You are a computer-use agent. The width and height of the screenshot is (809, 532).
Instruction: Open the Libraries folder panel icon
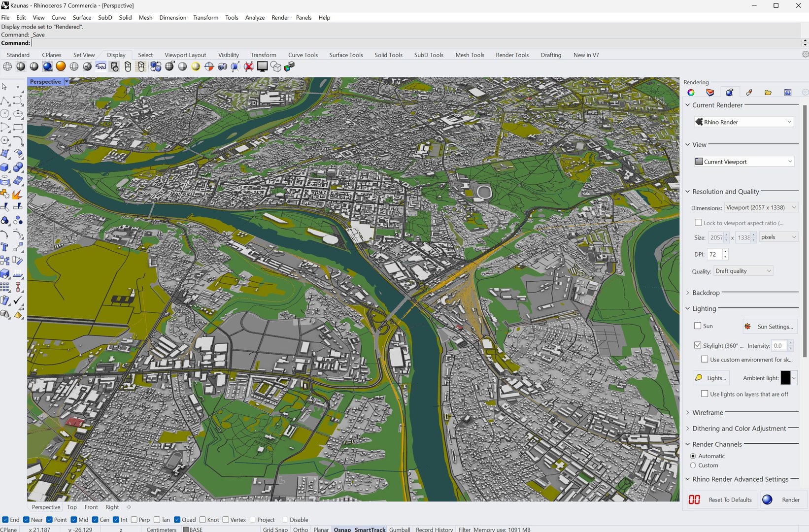768,93
